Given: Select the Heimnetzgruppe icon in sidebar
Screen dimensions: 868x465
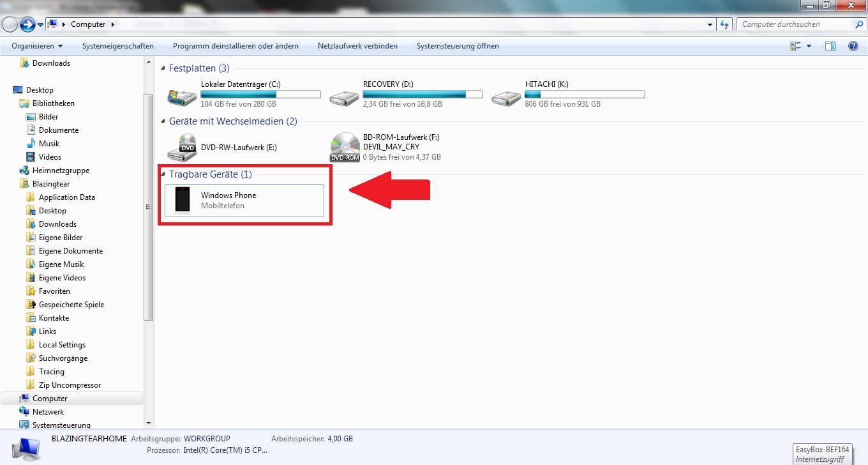Looking at the screenshot, I should point(25,171).
